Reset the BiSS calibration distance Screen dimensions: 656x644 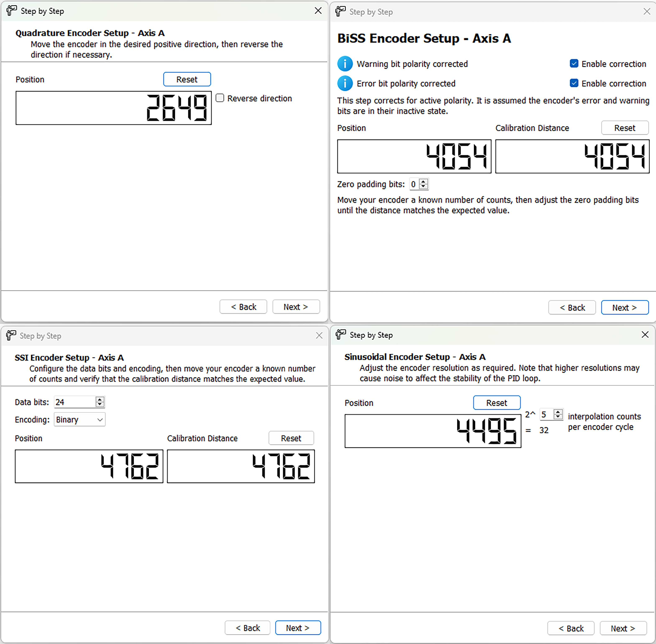[625, 128]
